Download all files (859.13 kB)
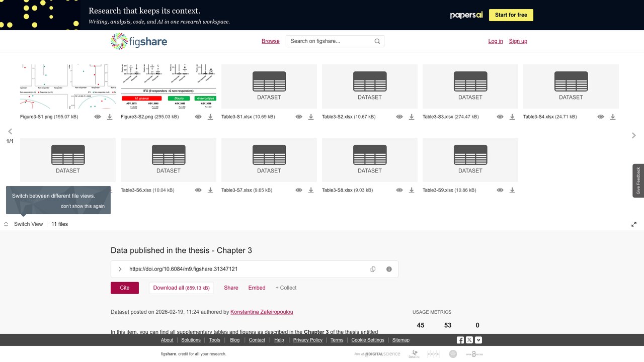The height and width of the screenshot is (362, 644). point(181,288)
